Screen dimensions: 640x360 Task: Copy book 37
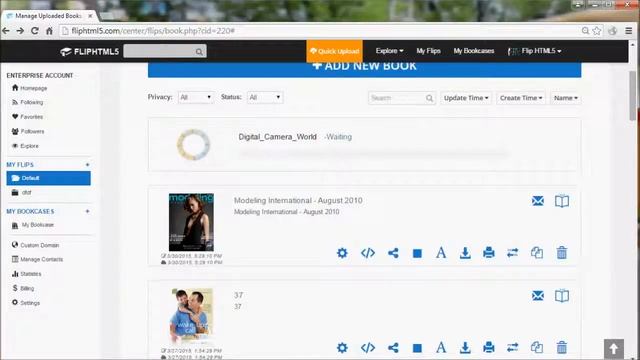coord(537,348)
